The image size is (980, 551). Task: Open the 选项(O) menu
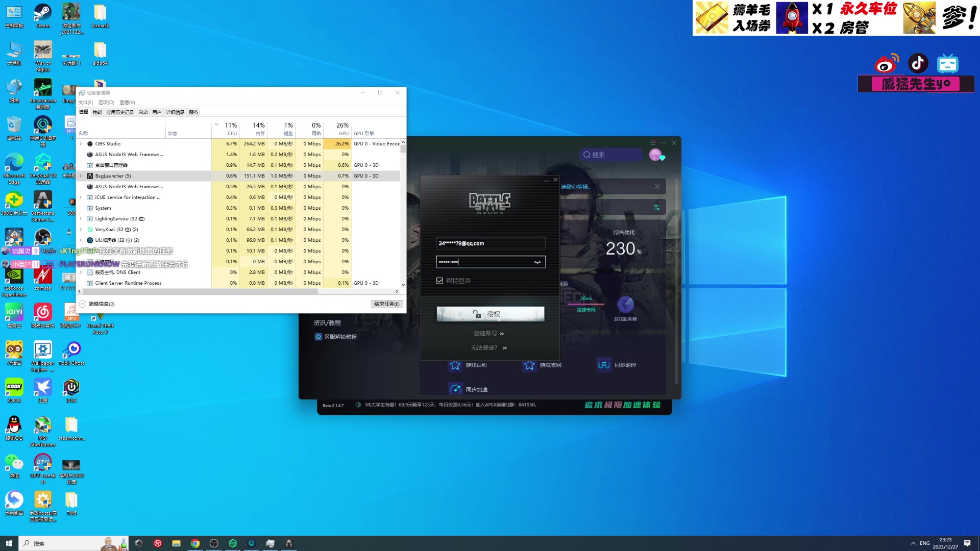[106, 103]
